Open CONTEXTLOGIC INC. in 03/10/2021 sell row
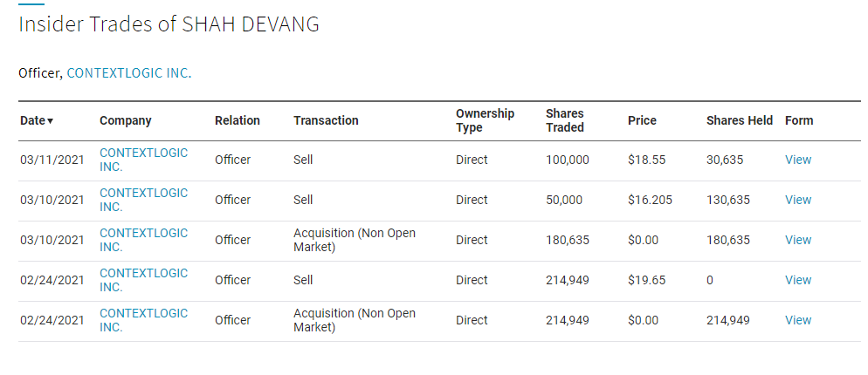 pyautogui.click(x=143, y=200)
